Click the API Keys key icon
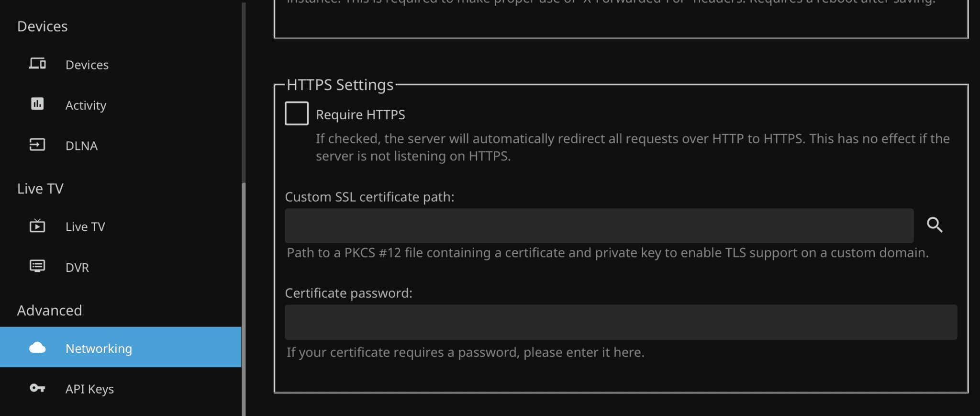Screen dimensions: 980x416 pos(37,388)
